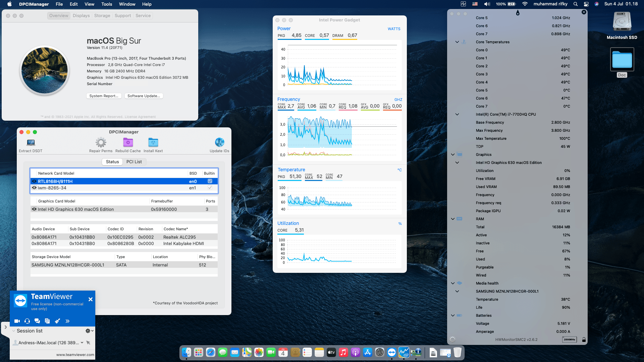Collapse the Graphics section in HWMonitorSMC2
The height and width of the screenshot is (362, 644).
coord(453,155)
